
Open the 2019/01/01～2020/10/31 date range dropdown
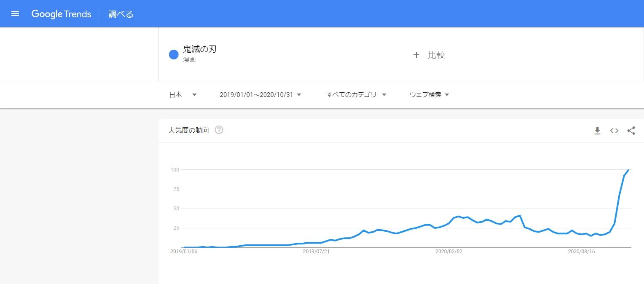[260, 95]
